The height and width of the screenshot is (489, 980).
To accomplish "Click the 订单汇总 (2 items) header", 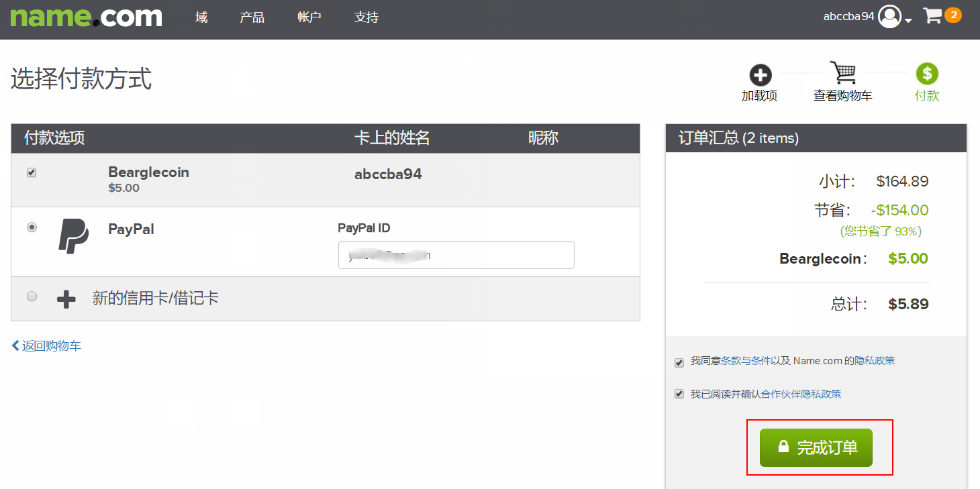I will click(x=738, y=138).
